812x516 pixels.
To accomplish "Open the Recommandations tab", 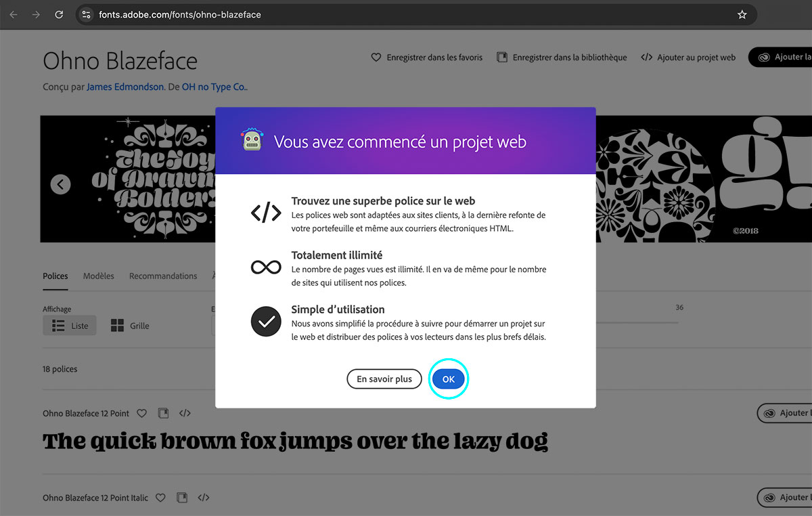I will click(163, 276).
